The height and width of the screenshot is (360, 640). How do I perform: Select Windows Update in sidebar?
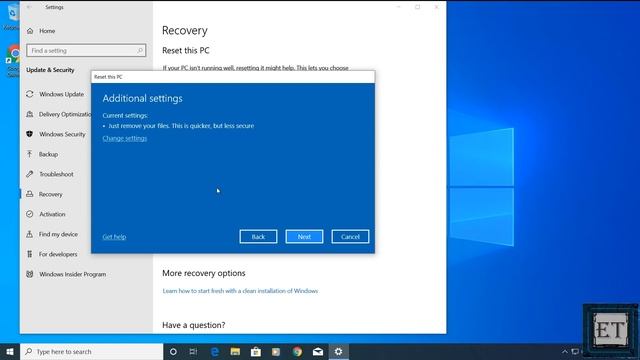tap(61, 94)
